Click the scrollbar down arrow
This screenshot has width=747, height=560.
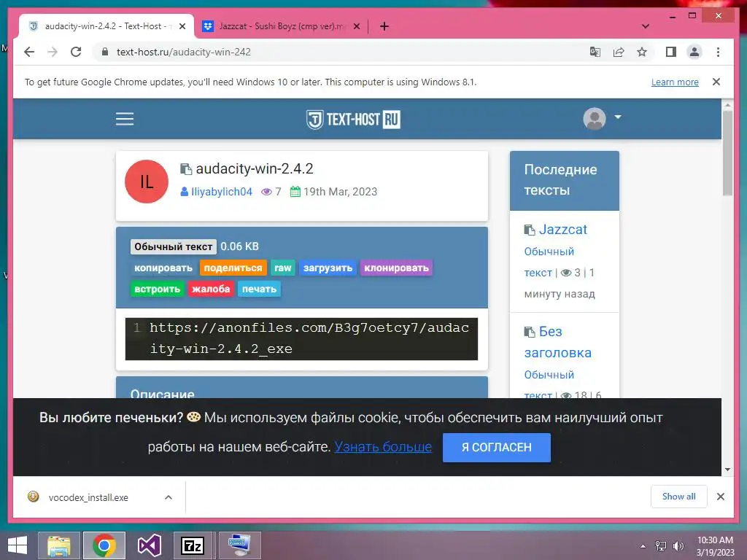click(x=727, y=470)
